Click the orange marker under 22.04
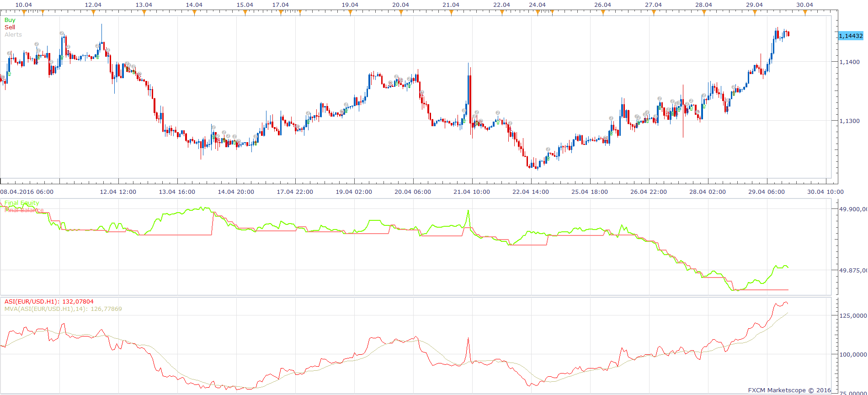Image resolution: width=868 pixels, height=395 pixels. [502, 13]
